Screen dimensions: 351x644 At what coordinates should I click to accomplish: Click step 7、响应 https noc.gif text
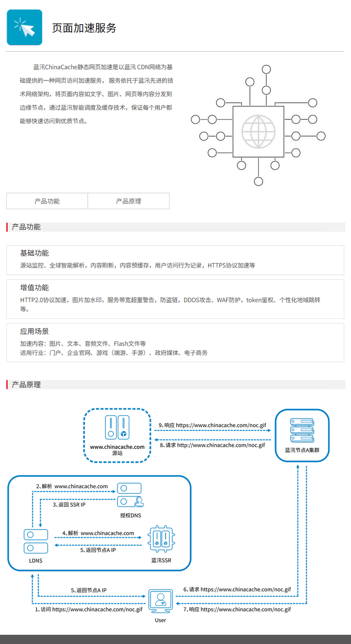click(x=237, y=609)
